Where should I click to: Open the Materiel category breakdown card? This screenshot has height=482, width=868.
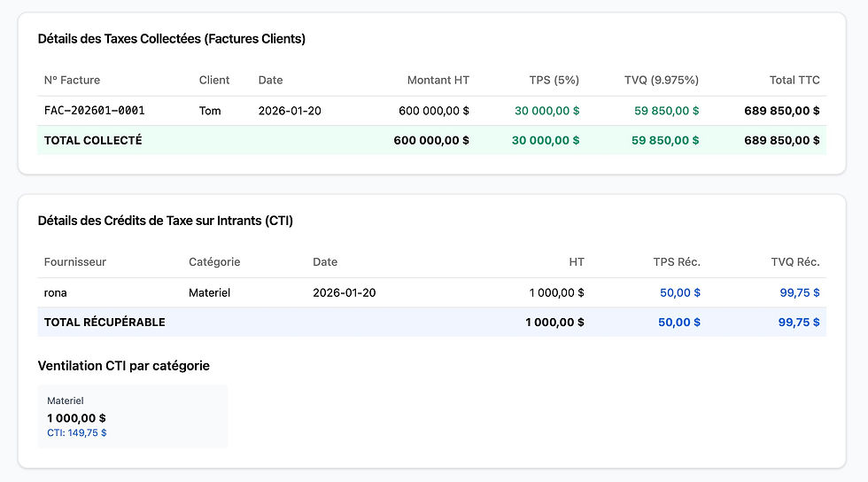[x=133, y=416]
